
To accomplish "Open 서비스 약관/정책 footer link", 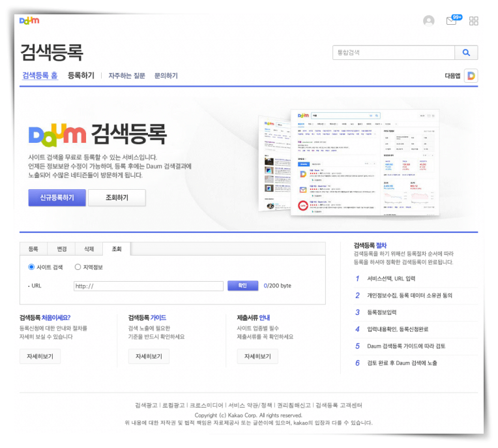I will [250, 405].
